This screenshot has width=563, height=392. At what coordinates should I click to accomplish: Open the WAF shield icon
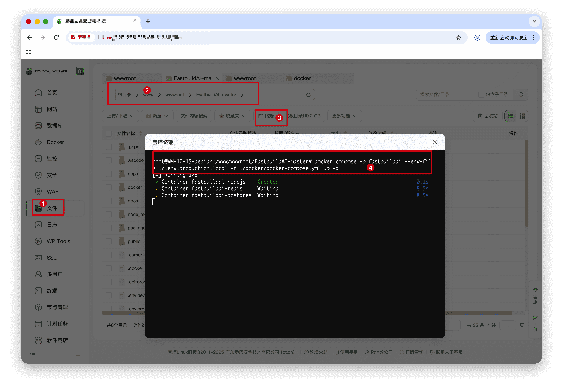pyautogui.click(x=38, y=191)
